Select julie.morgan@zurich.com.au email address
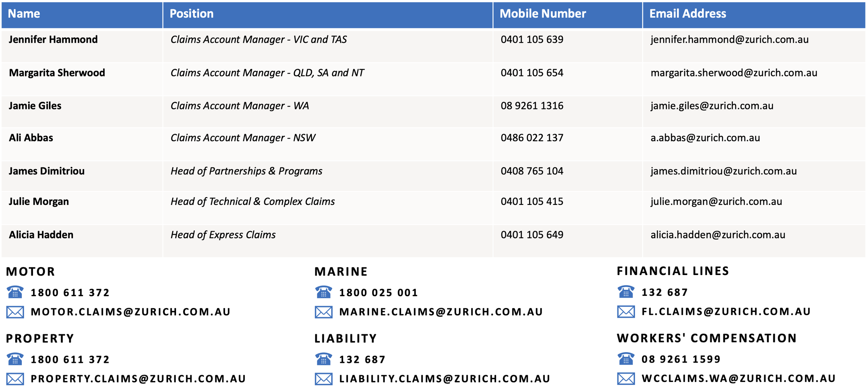868x390 pixels. click(716, 202)
